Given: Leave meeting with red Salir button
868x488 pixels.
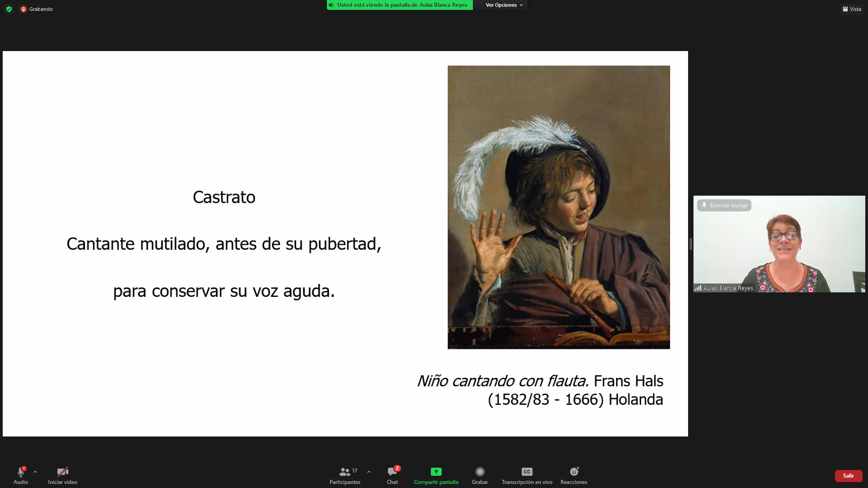Looking at the screenshot, I should click(x=848, y=476).
